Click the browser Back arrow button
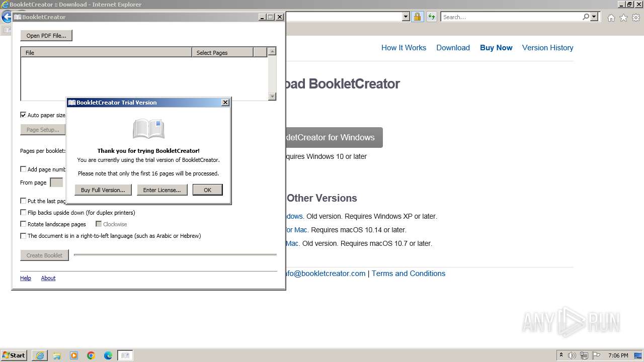 7,17
